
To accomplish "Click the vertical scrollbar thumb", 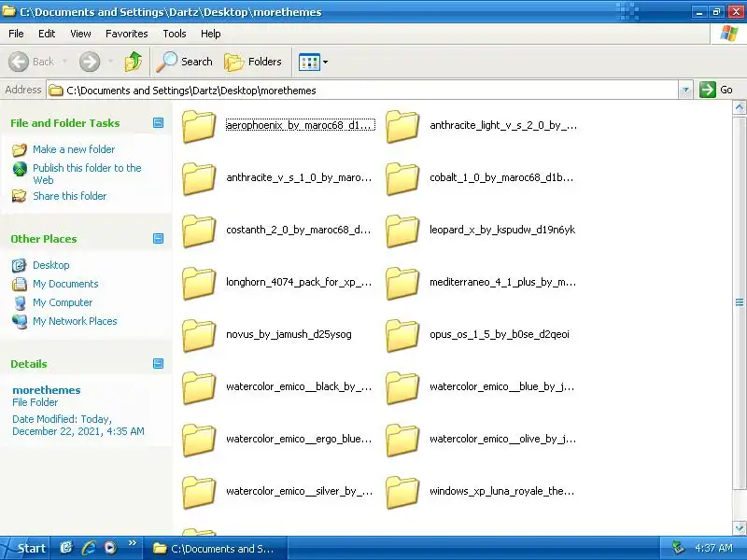I will coord(740,301).
